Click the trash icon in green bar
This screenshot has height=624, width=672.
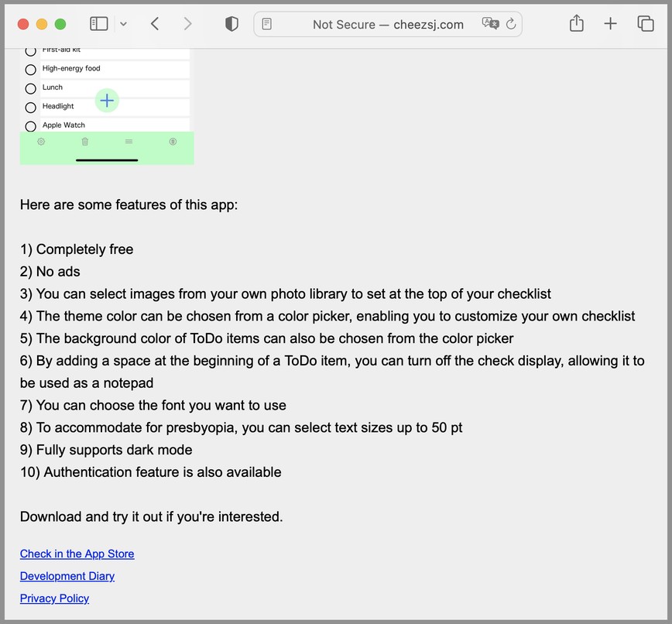coord(85,142)
